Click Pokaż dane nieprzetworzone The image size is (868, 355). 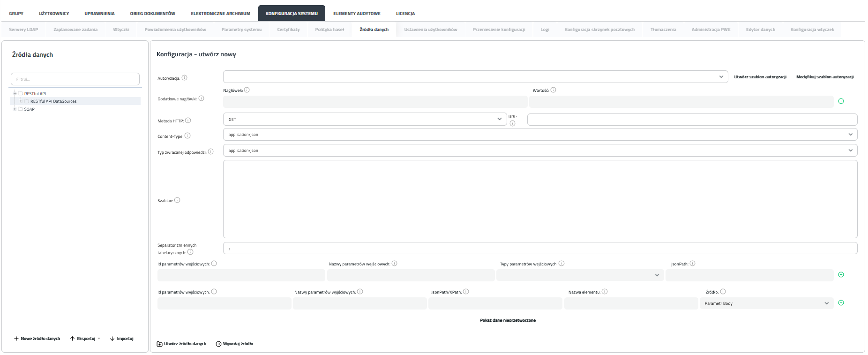508,320
